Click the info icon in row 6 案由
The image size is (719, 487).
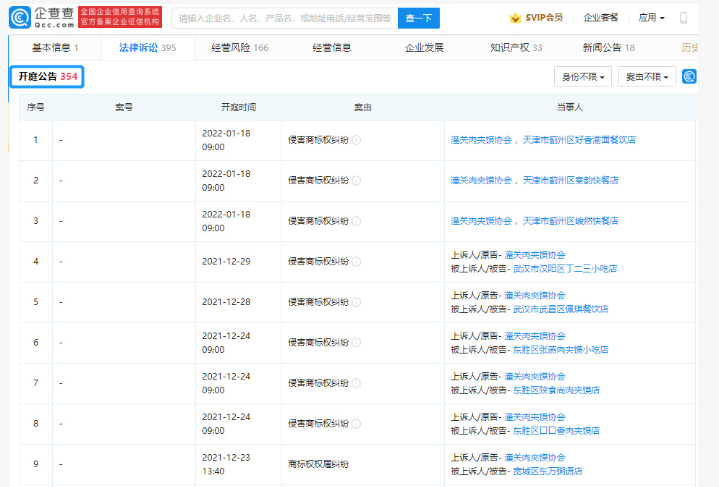pyautogui.click(x=356, y=343)
